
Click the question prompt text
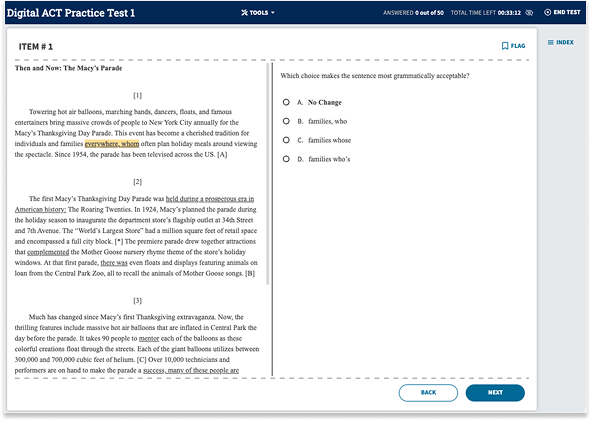click(375, 76)
